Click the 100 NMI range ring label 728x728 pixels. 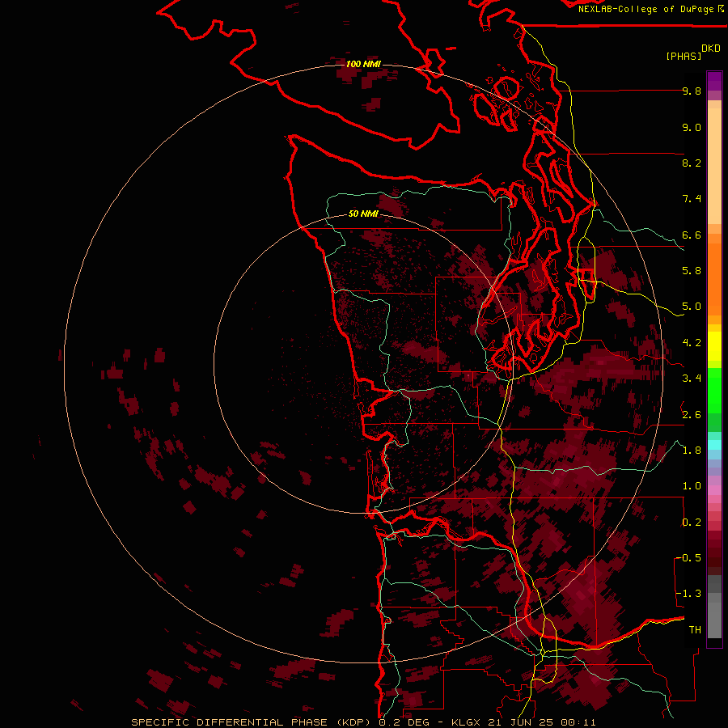point(363,64)
